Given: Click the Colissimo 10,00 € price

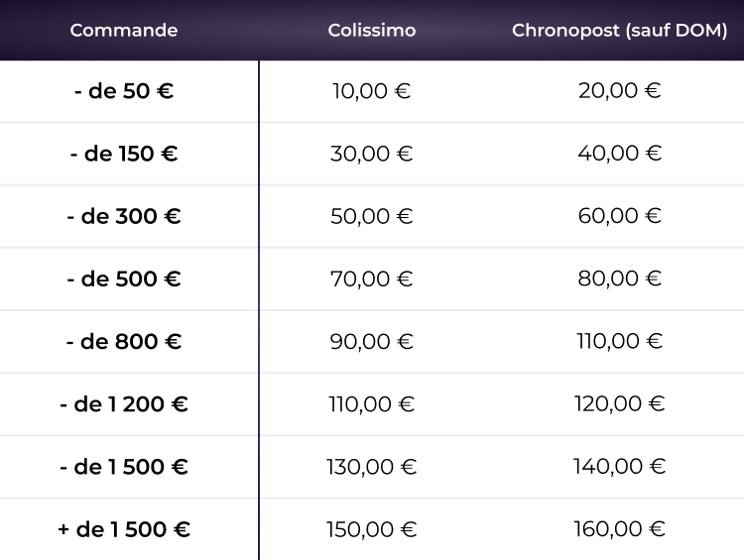Looking at the screenshot, I should click(x=372, y=91).
